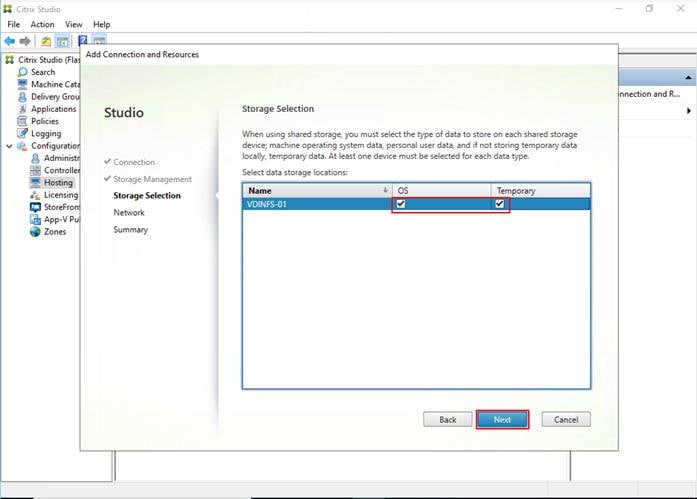
Task: Expand the submenu arrow in Actions pane
Action: [x=689, y=111]
